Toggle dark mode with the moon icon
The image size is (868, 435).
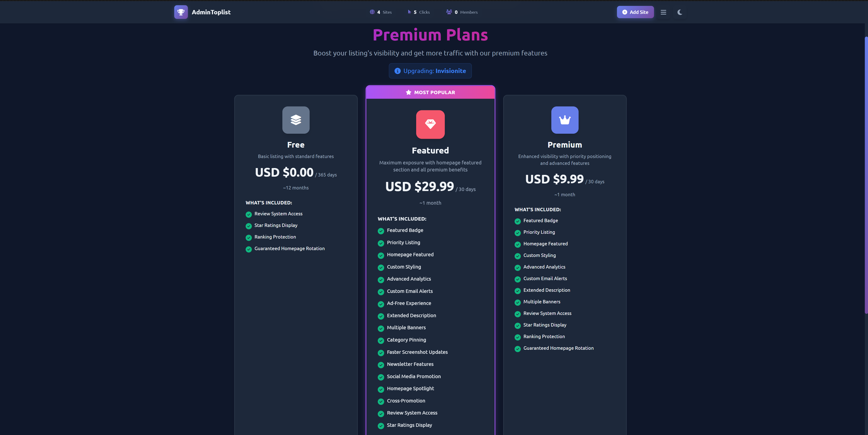pyautogui.click(x=680, y=12)
